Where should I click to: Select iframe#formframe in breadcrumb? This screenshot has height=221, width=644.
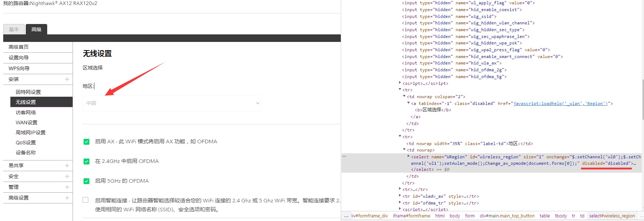(411, 216)
